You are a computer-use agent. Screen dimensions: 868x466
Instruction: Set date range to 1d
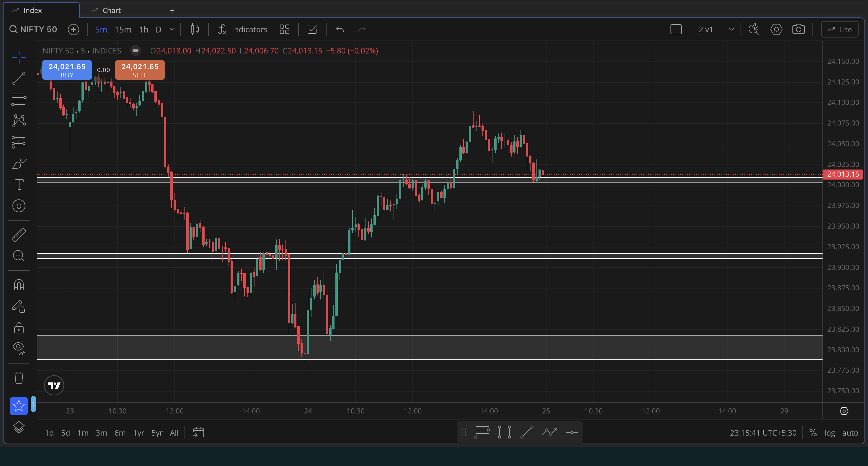click(x=49, y=433)
